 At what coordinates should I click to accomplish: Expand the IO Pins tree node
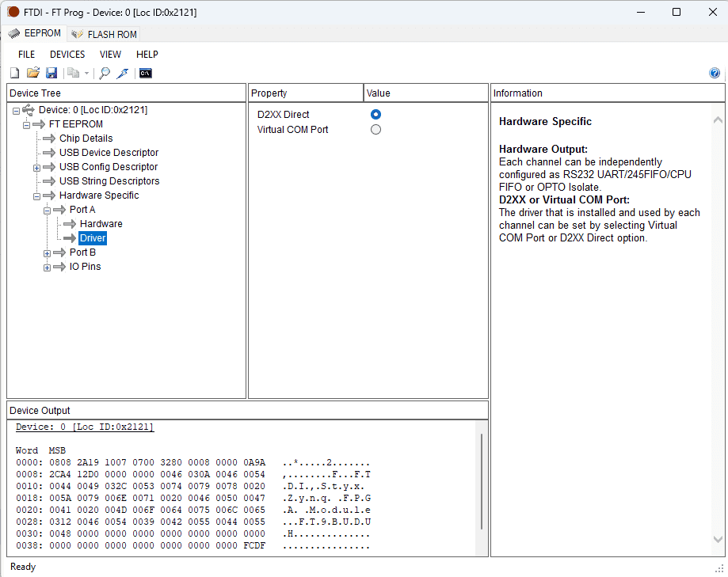pyautogui.click(x=47, y=268)
